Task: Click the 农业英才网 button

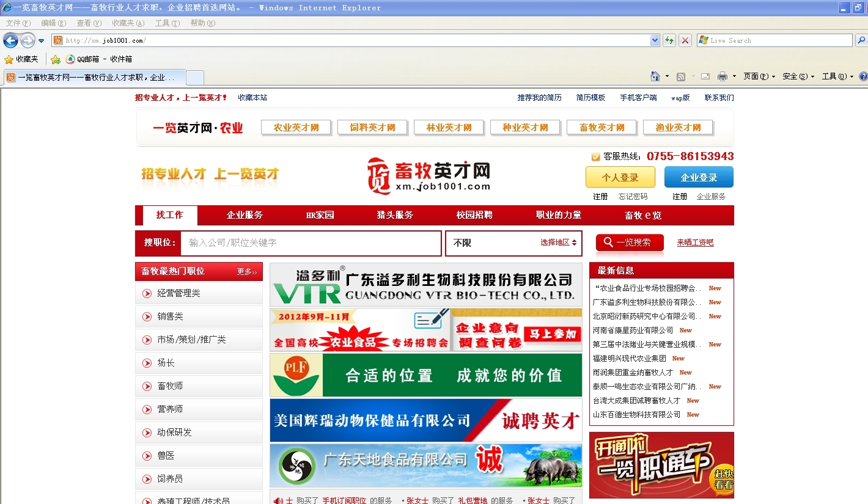Action: pos(296,128)
